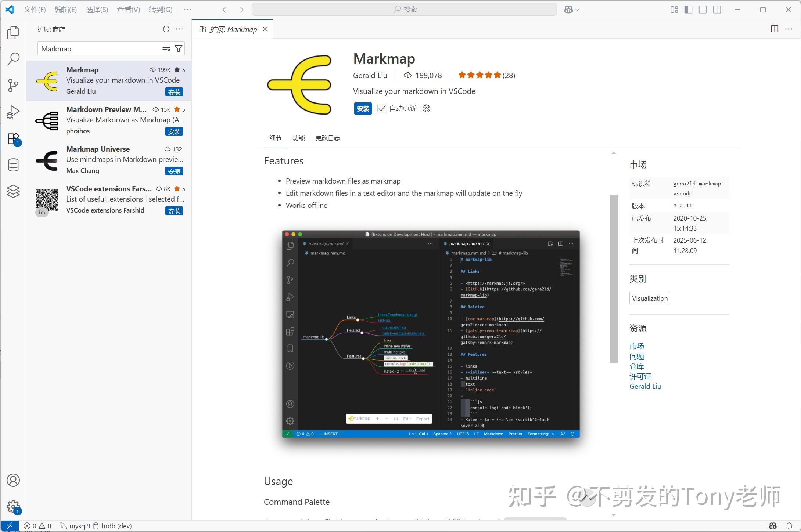Open the 许可证 link under 资源
The width and height of the screenshot is (801, 532).
click(x=640, y=376)
